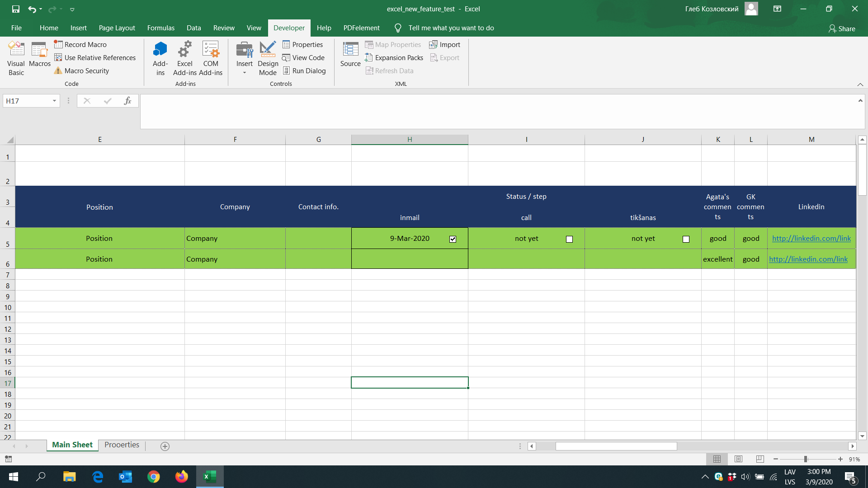
Task: Open the Macros dialog
Action: (39, 54)
